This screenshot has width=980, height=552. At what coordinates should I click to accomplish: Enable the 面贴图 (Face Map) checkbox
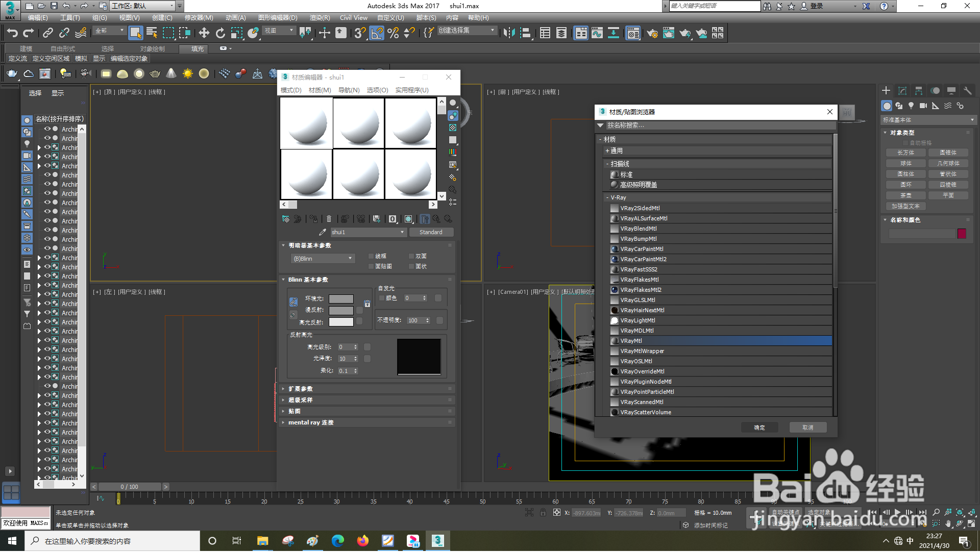371,267
